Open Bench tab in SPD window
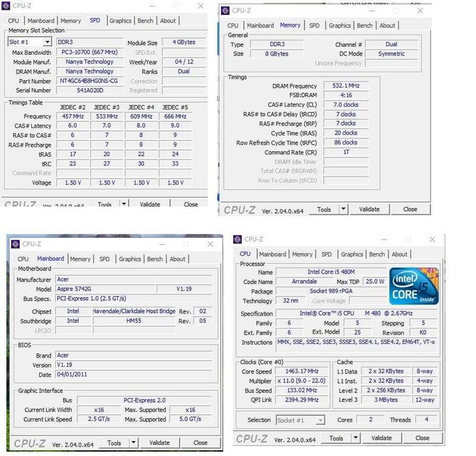This screenshot has width=476, height=456. click(x=145, y=21)
